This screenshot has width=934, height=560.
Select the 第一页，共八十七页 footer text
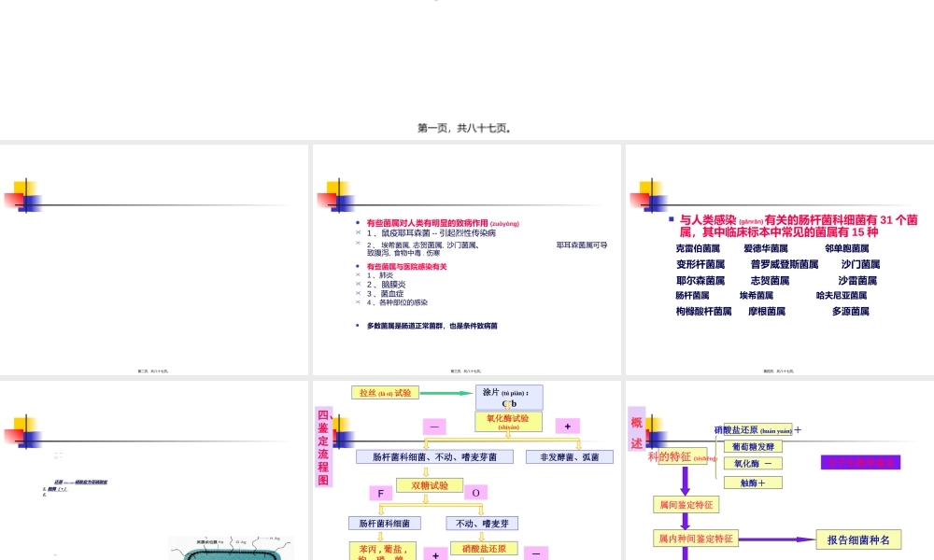[x=466, y=128]
